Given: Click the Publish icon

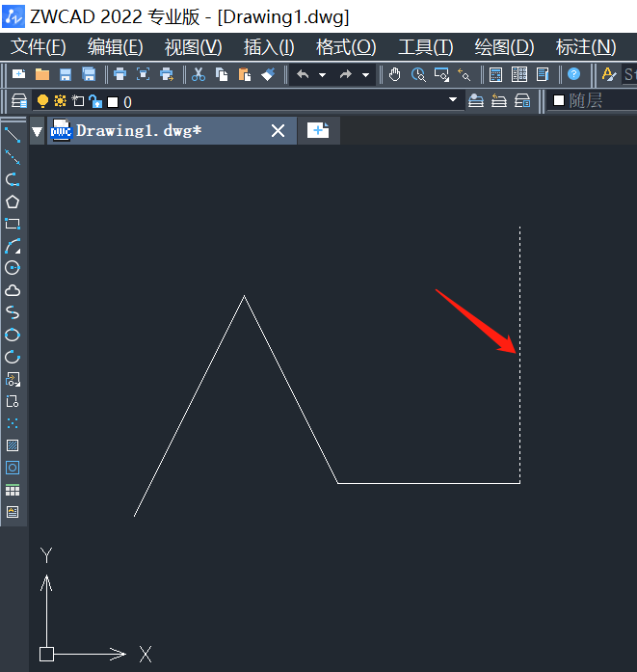Looking at the screenshot, I should click(167, 74).
